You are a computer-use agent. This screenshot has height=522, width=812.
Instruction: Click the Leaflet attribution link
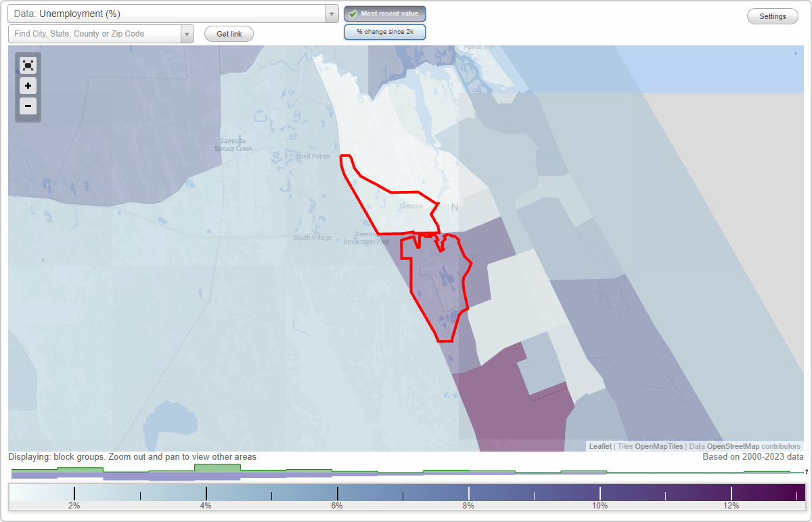(600, 446)
